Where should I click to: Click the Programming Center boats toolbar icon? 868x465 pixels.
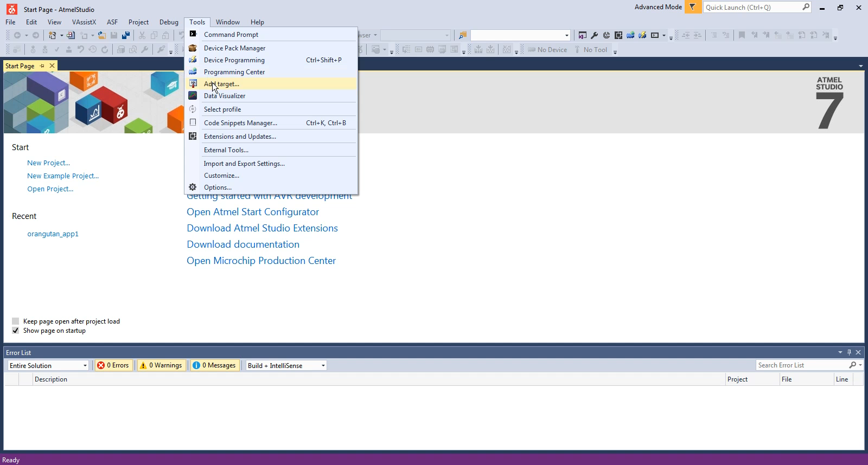pyautogui.click(x=630, y=35)
